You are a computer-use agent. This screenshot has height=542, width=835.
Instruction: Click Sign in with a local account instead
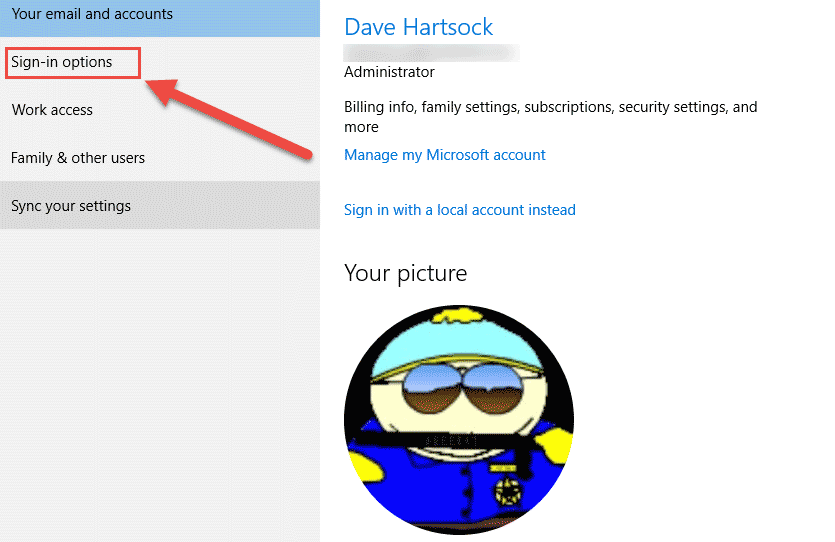460,210
